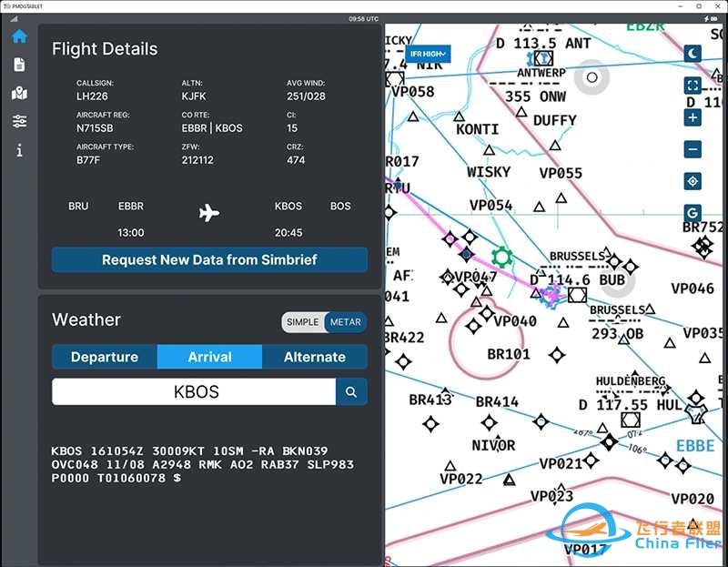The height and width of the screenshot is (567, 728).
Task: Click the 251/028 average wind value
Action: (306, 96)
